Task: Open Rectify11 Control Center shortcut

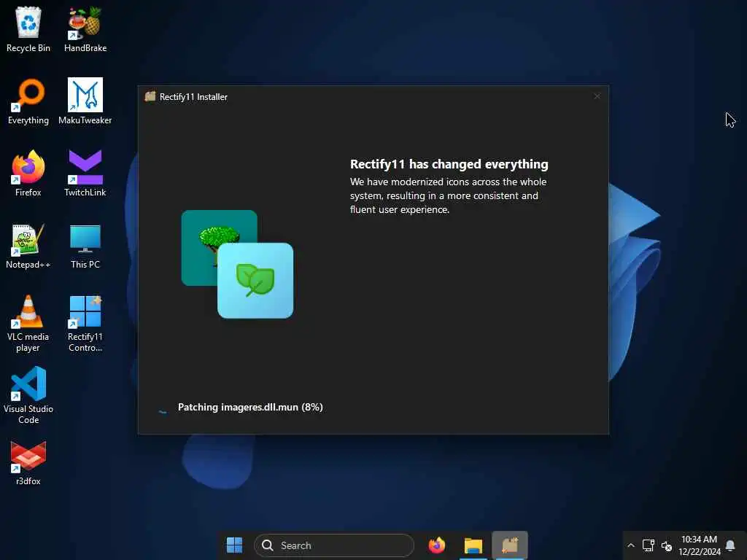Action: 85,324
